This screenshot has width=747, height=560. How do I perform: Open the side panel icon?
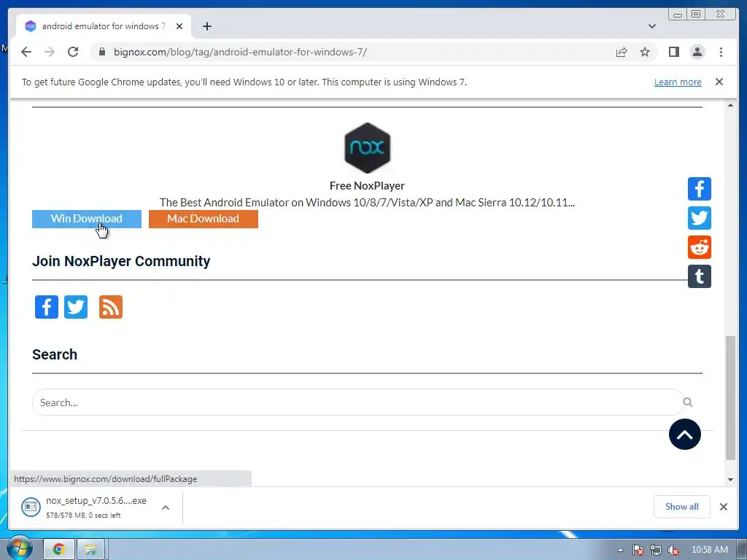(x=673, y=52)
